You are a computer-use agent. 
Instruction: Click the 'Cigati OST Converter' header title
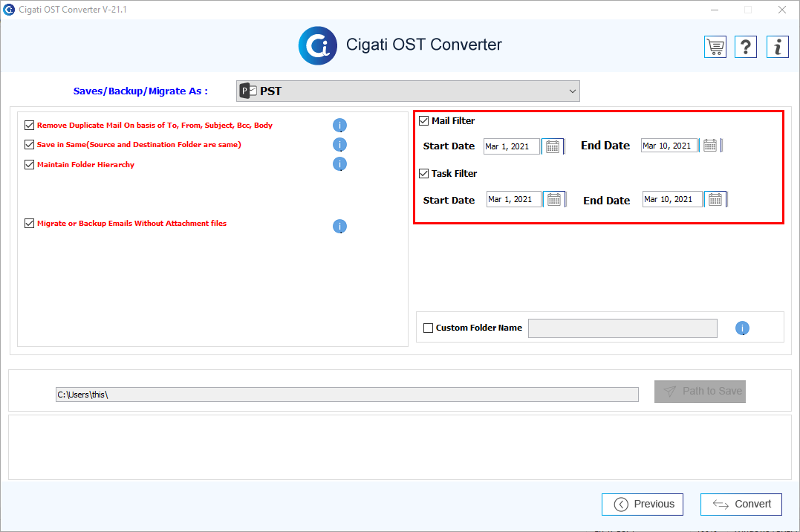[423, 45]
